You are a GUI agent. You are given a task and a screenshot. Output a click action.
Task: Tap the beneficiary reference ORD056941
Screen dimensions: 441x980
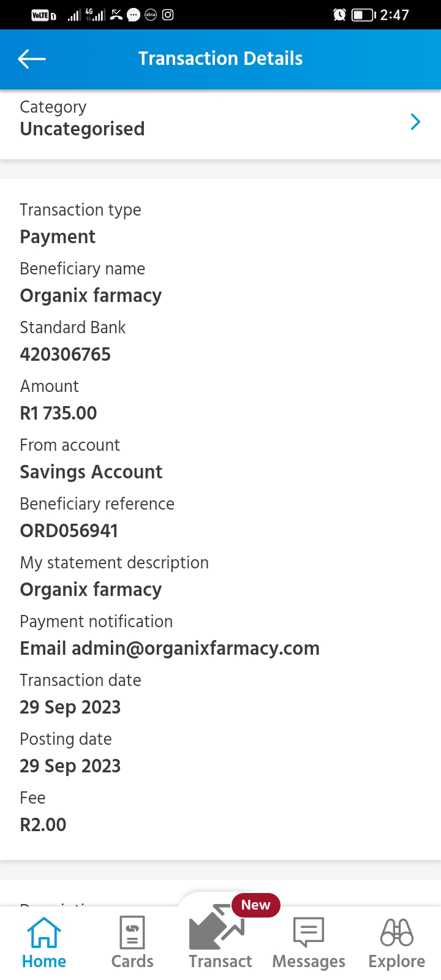pos(69,530)
